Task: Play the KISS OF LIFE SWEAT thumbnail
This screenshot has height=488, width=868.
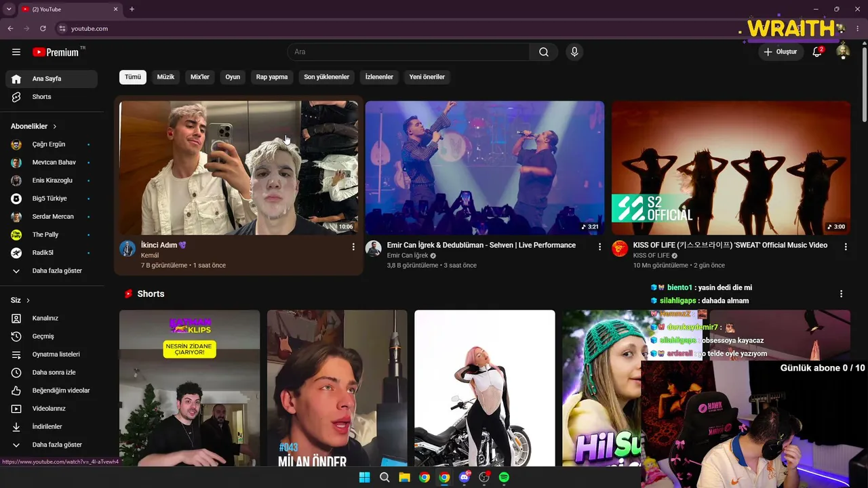Action: (731, 167)
